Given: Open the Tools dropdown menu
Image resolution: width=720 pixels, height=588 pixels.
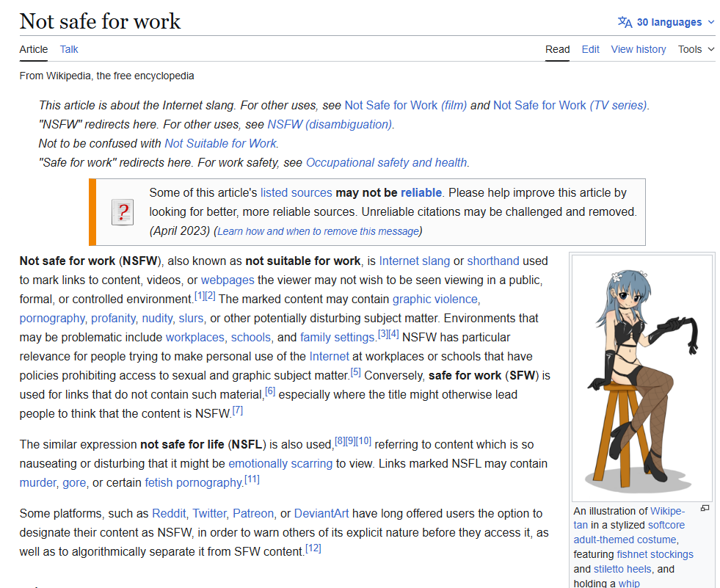Looking at the screenshot, I should [696, 49].
